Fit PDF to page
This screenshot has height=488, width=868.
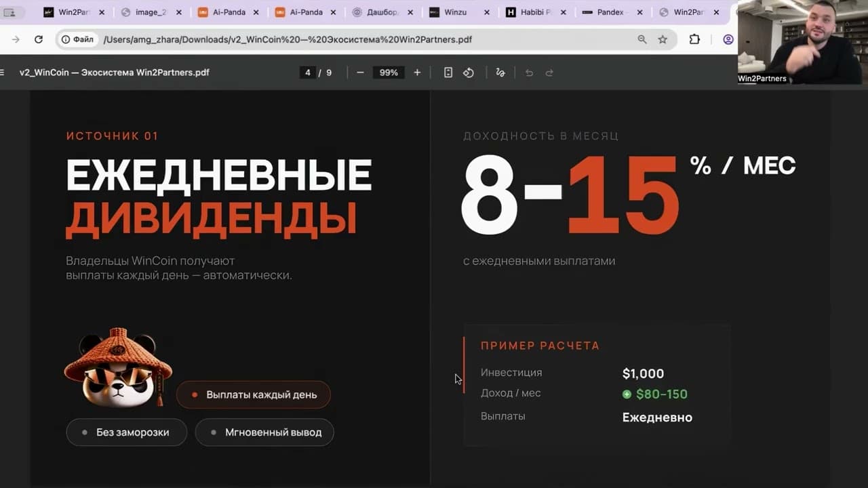448,73
